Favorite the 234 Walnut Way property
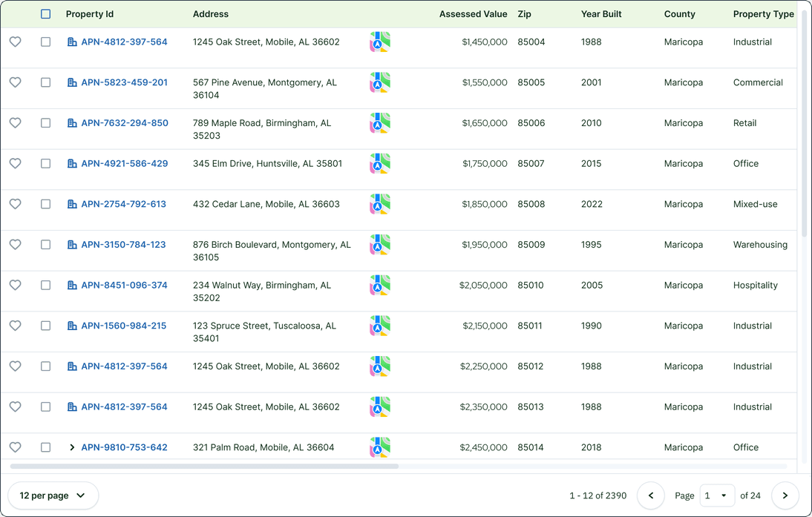This screenshot has width=812, height=517. 15,286
